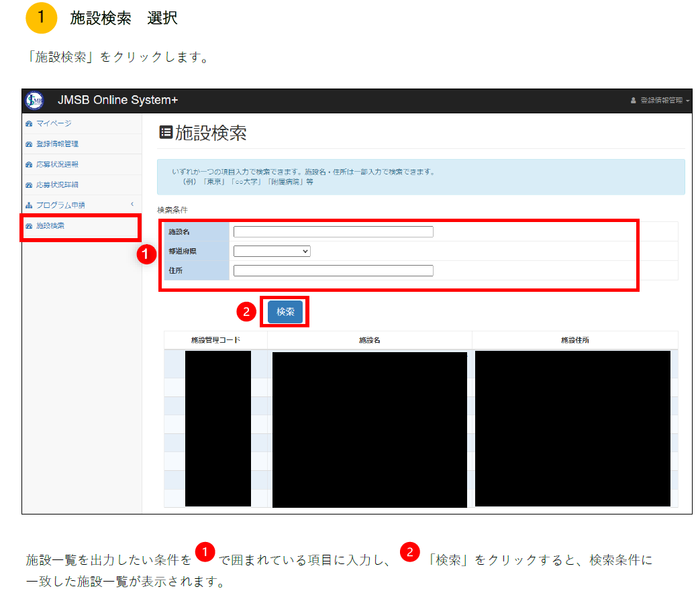700x597 pixels.
Task: Click the JMSB logo in the header
Action: [34, 101]
